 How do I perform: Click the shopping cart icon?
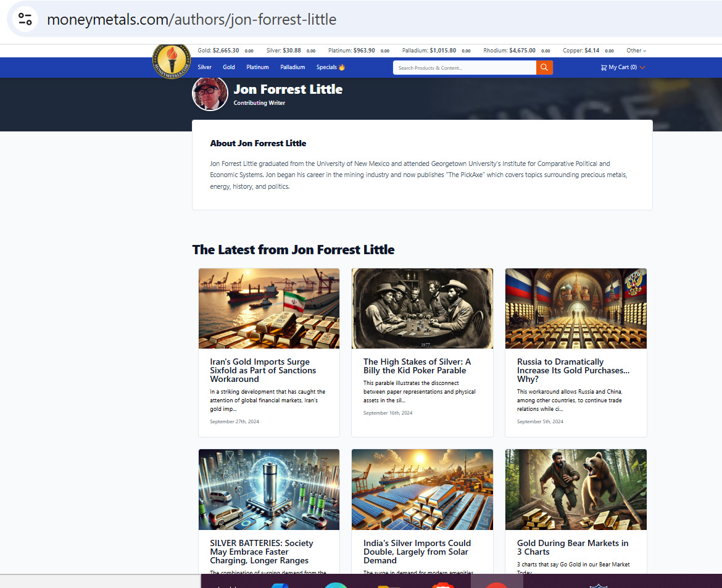[604, 67]
